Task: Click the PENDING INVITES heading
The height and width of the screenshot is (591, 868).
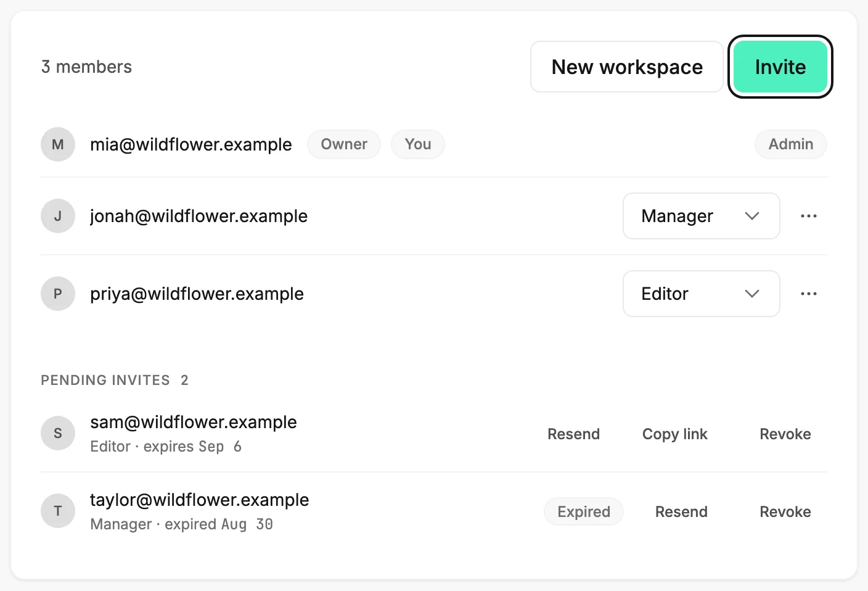Action: tap(105, 380)
